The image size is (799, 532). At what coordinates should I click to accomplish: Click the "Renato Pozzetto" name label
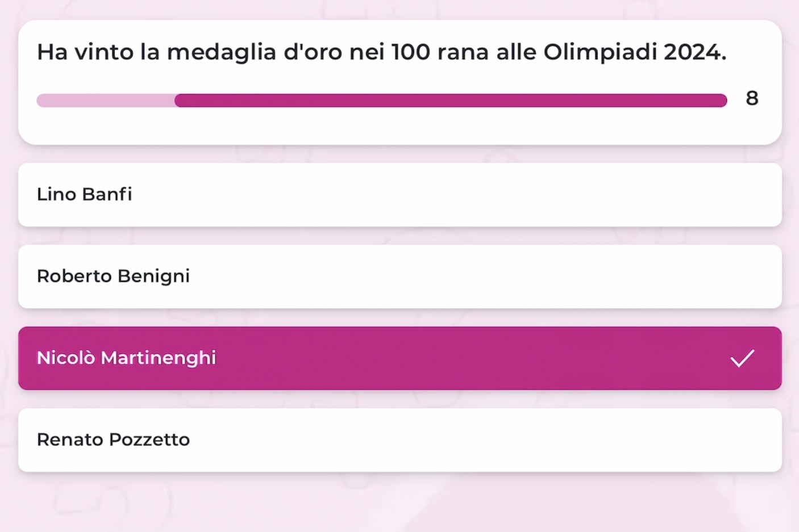(113, 440)
